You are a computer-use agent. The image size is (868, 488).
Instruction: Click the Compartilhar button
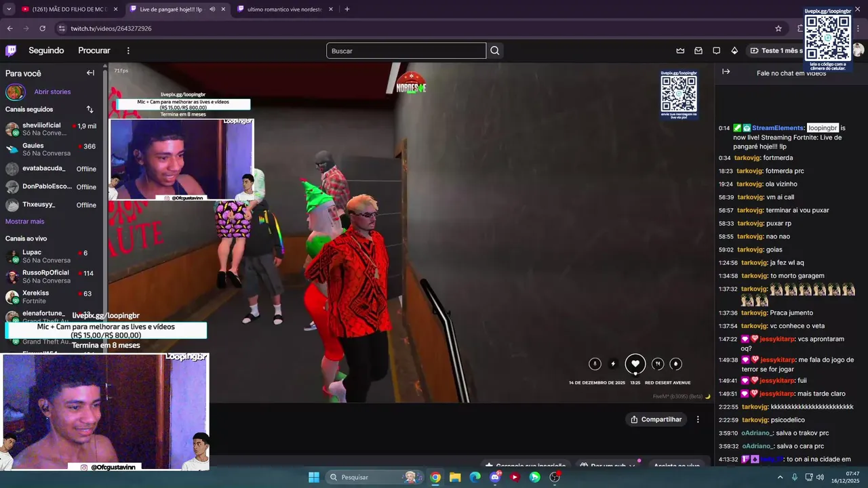click(x=656, y=420)
